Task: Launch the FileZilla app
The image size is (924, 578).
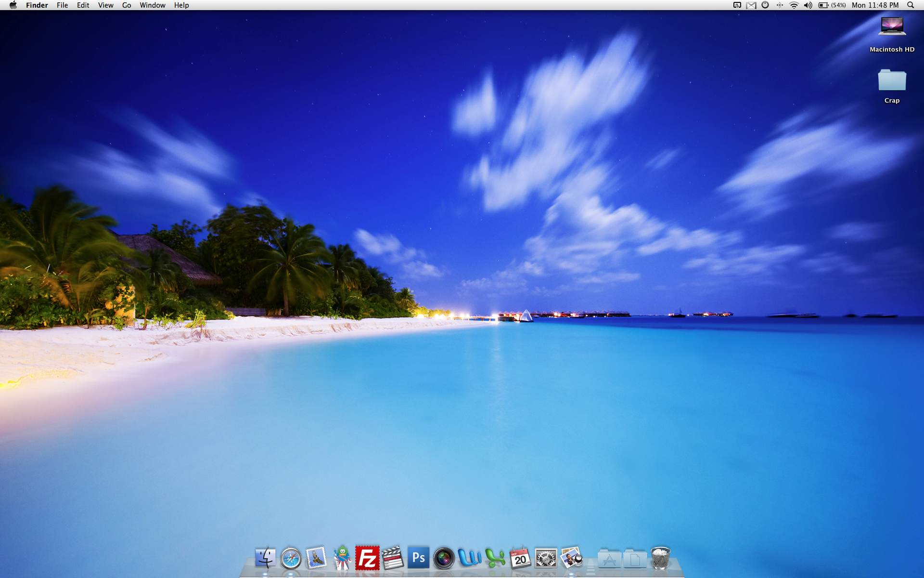Action: 367,558
